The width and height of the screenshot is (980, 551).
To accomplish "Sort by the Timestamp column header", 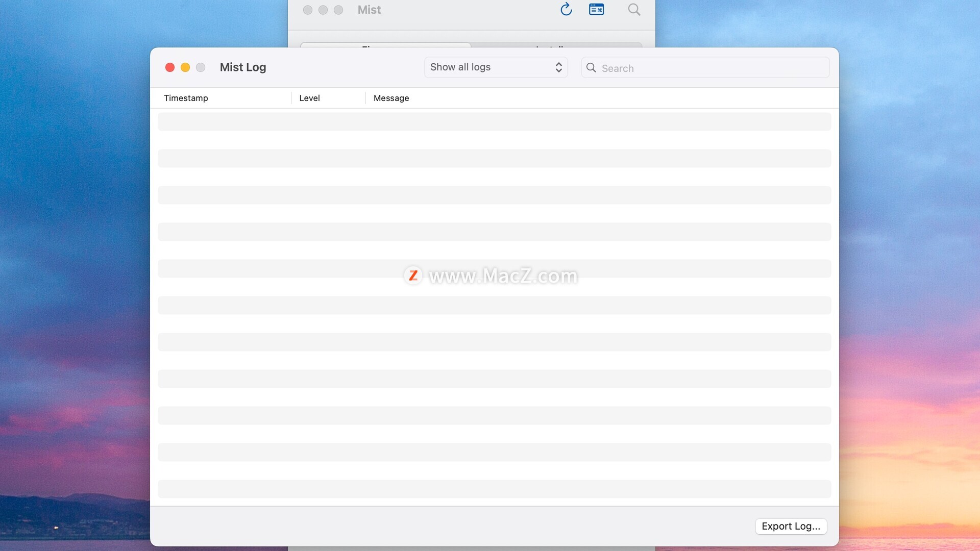I will click(x=186, y=98).
